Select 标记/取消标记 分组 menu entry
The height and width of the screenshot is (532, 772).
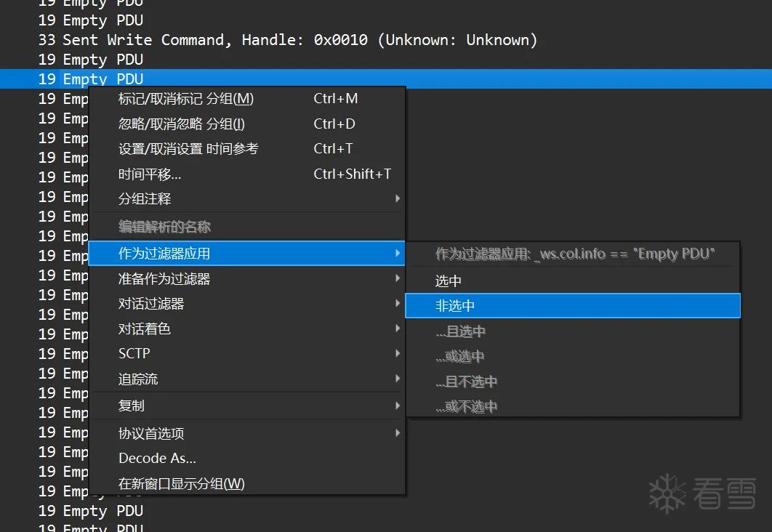click(247, 98)
